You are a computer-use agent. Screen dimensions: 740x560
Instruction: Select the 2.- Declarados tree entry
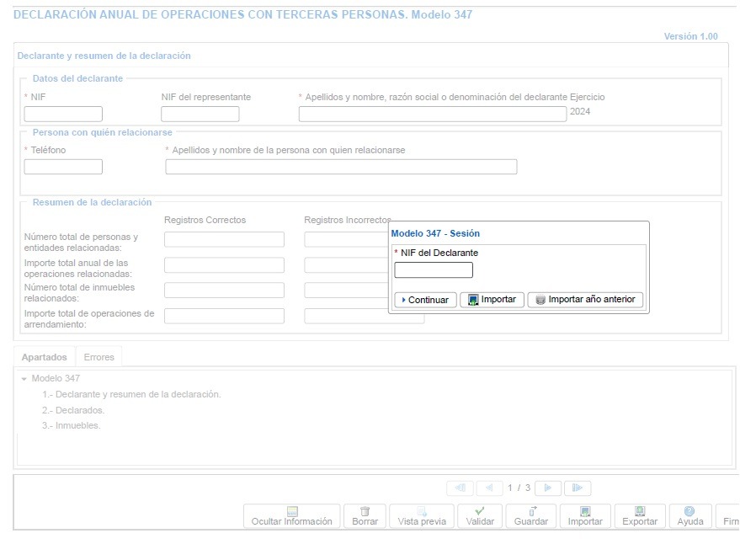point(73,410)
